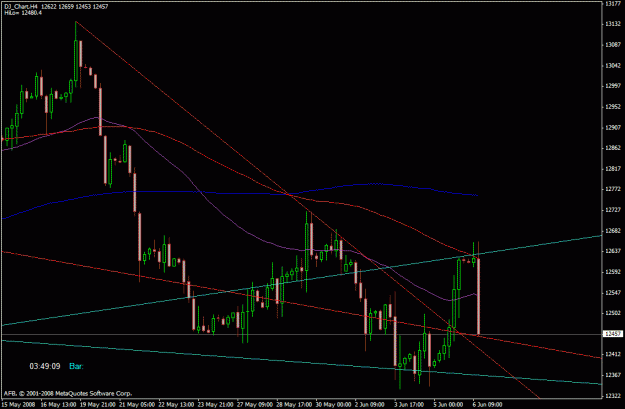This screenshot has height=409, width=625.
Task: Click the 3 Jun 17:00 time axis label
Action: 410,404
